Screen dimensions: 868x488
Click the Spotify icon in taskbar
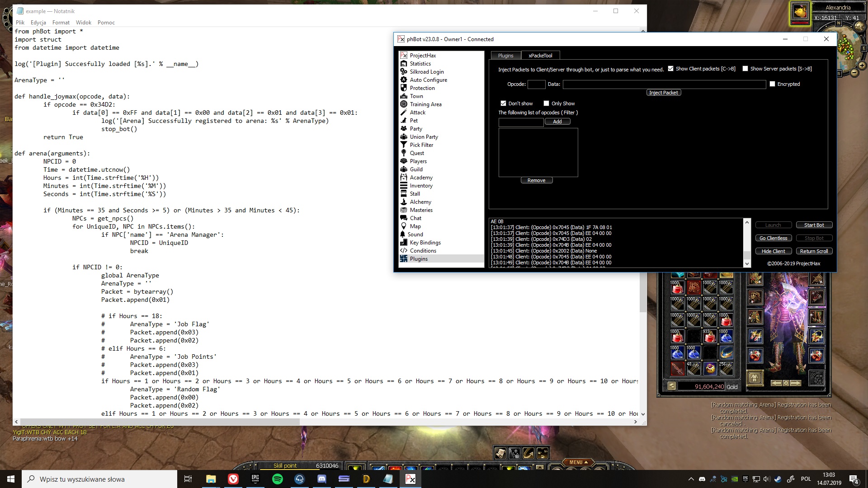coord(278,479)
